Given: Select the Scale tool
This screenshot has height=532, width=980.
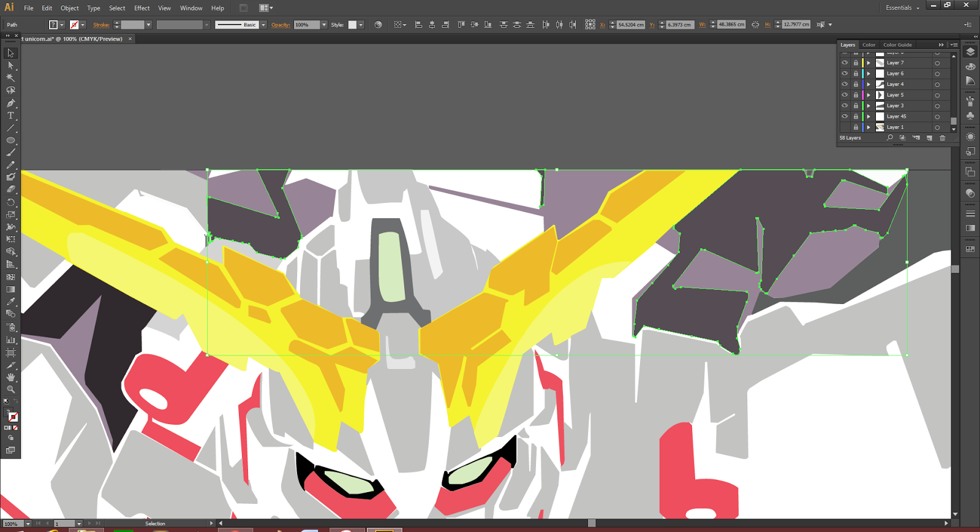Looking at the screenshot, I should point(10,215).
